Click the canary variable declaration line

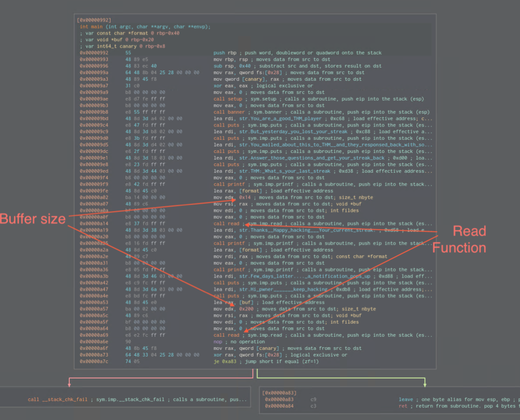(x=123, y=46)
